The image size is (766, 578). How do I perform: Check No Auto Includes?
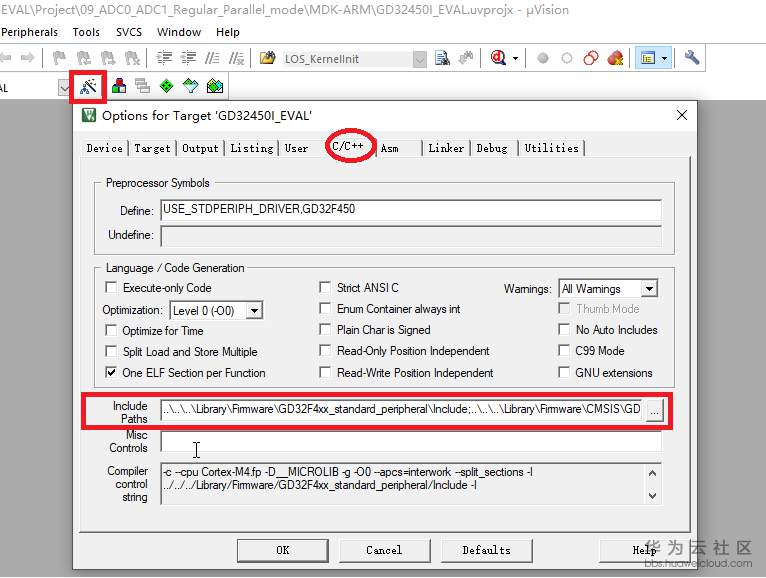[564, 329]
